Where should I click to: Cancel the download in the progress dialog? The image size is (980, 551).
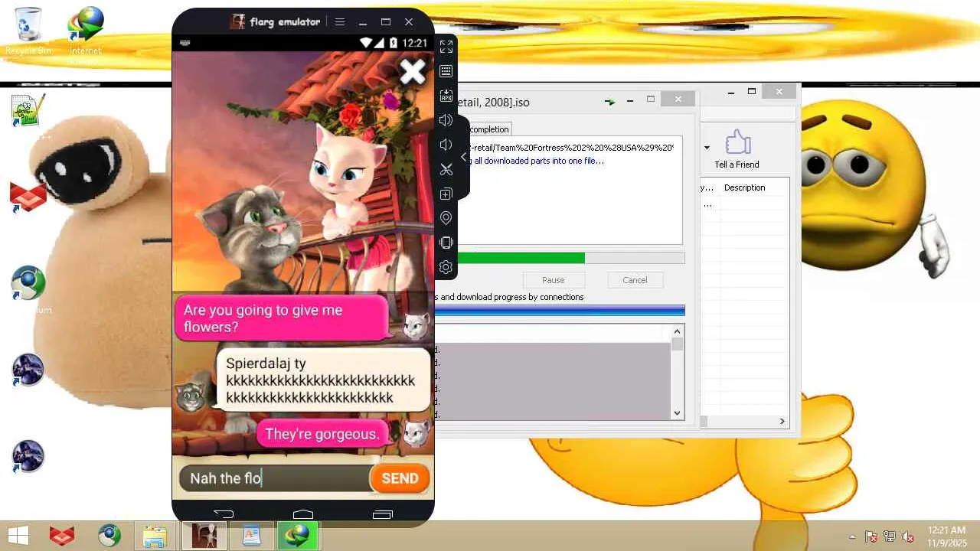635,280
